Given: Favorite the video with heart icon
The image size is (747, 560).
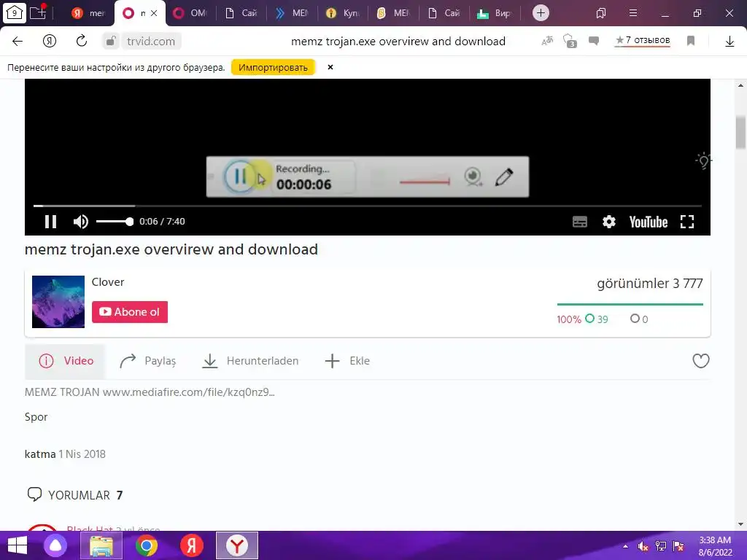Looking at the screenshot, I should pyautogui.click(x=701, y=361).
